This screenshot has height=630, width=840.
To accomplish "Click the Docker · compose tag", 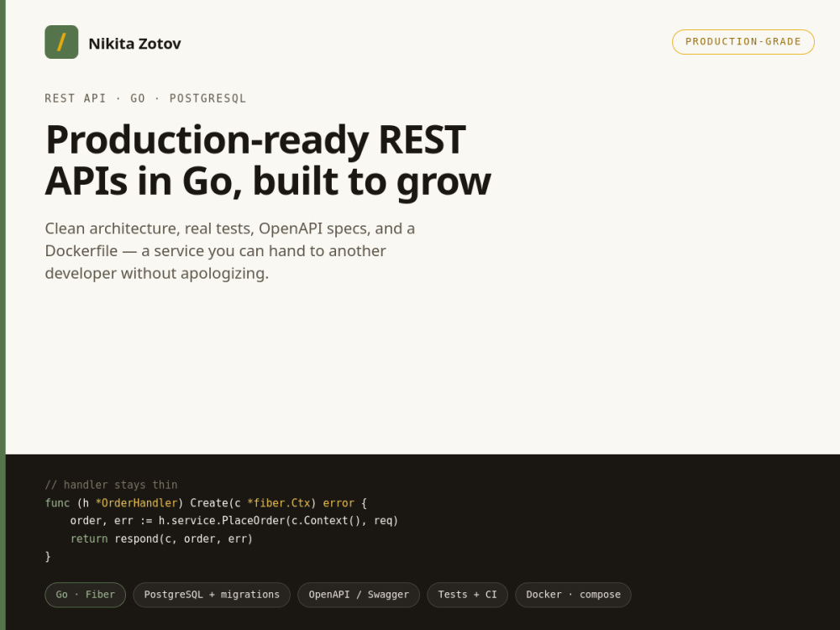I will (573, 595).
